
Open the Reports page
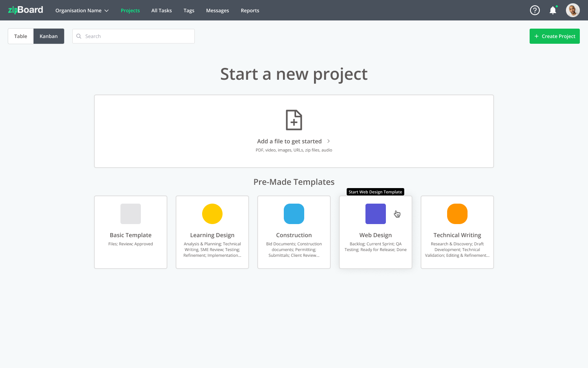(x=250, y=11)
